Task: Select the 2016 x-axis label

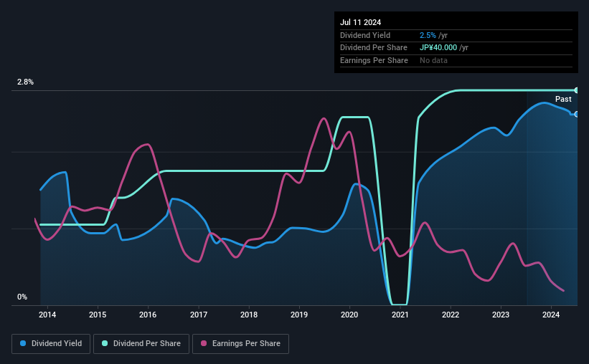Action: tap(148, 315)
